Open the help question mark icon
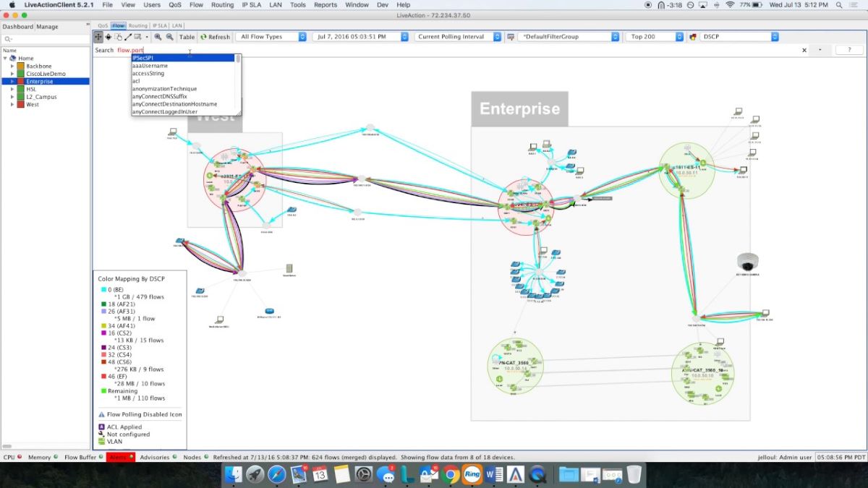868x488 pixels. (849, 50)
